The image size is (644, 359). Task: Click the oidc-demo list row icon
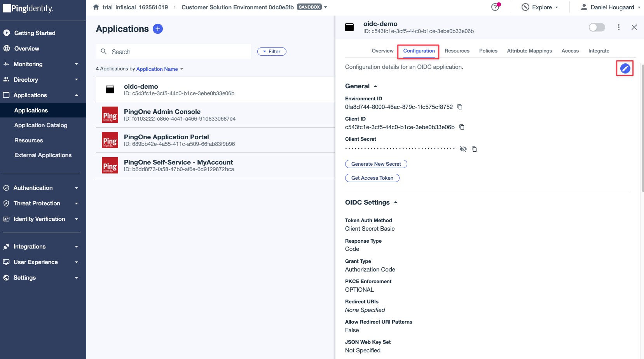(110, 89)
